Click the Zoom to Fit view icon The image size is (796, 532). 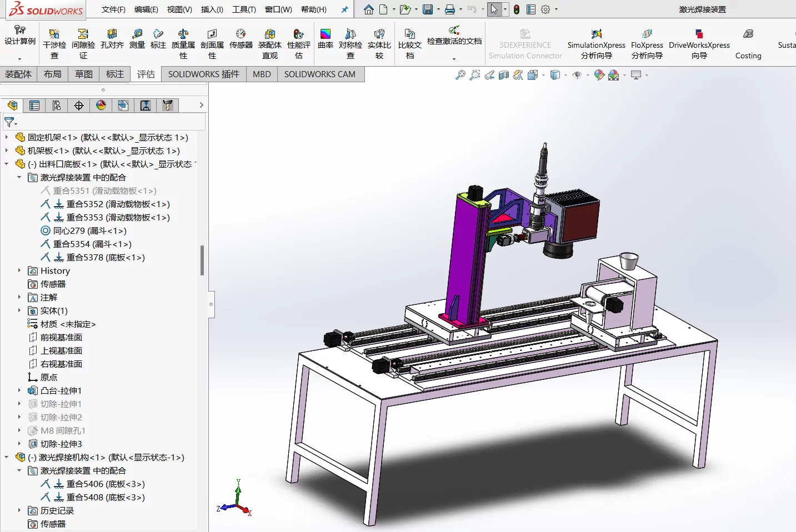460,75
